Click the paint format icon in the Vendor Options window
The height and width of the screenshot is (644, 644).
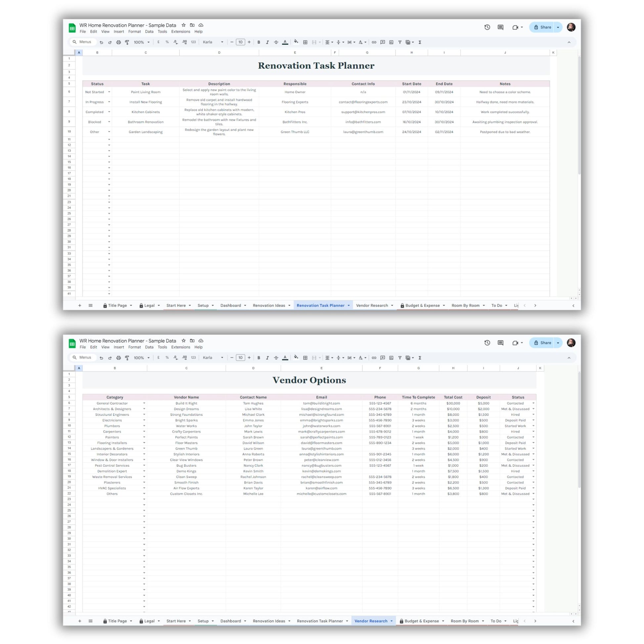coord(127,358)
